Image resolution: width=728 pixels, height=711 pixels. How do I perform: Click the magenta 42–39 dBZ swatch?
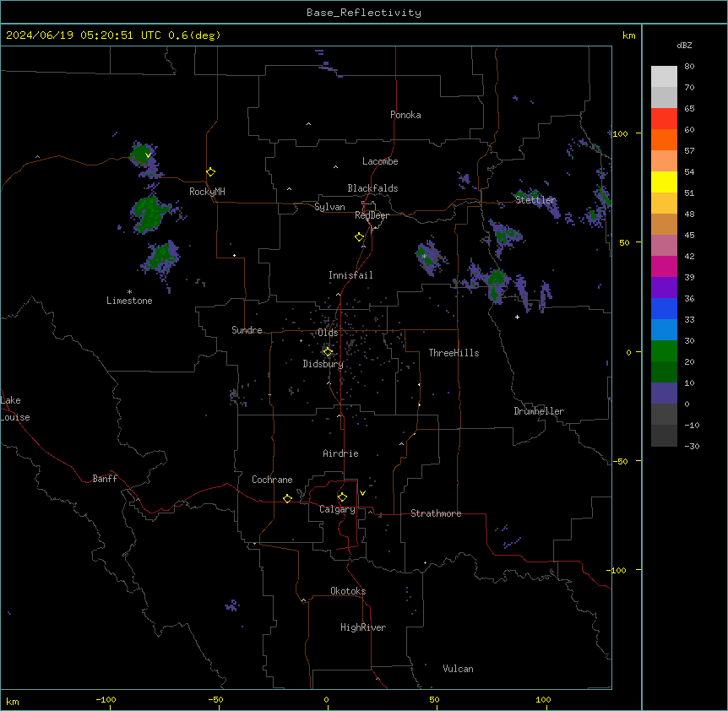pos(664,266)
